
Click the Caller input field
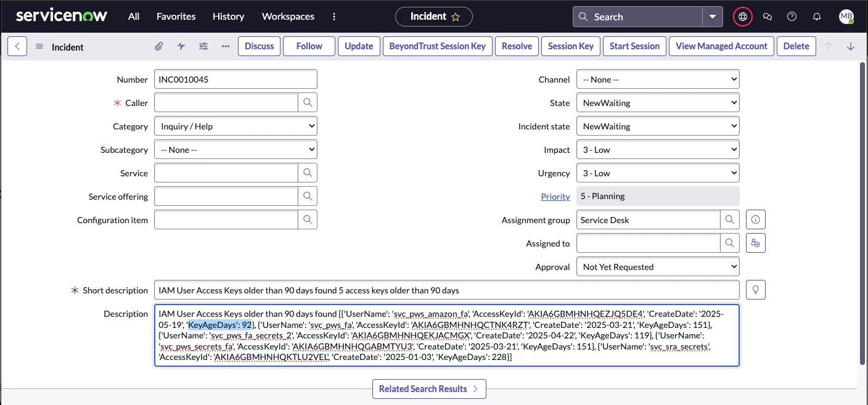226,103
